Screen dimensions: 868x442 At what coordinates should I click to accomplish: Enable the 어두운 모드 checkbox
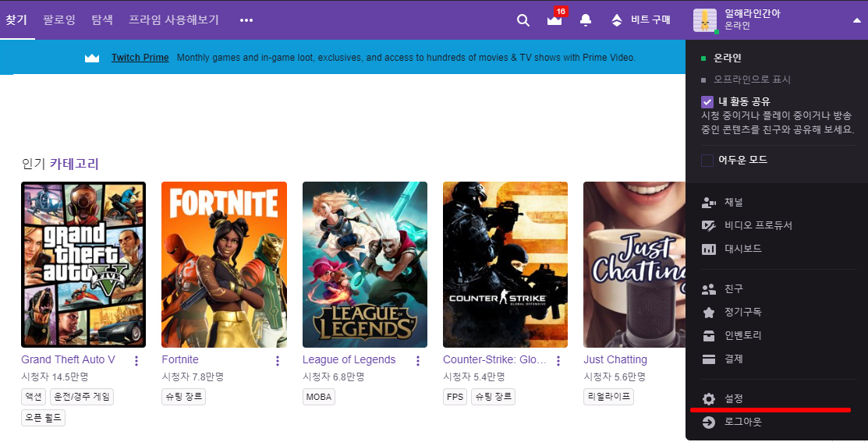[x=707, y=161]
